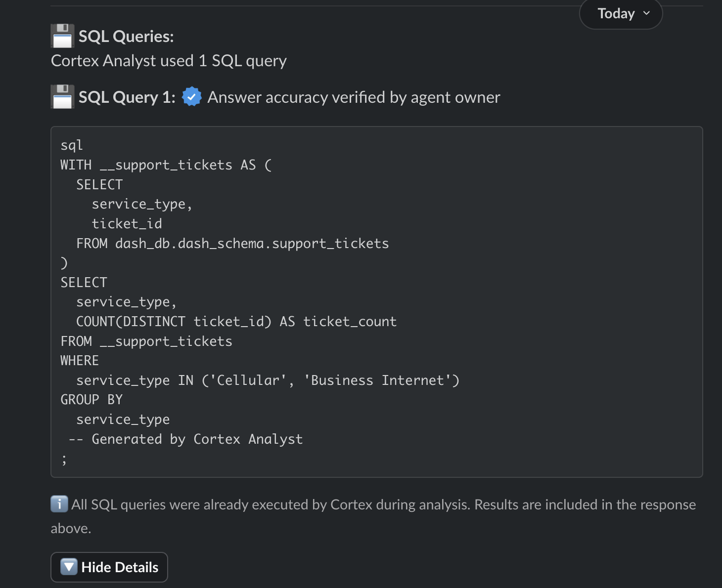Click the downward triangle inside Hide Details
The width and height of the screenshot is (722, 588).
point(68,567)
